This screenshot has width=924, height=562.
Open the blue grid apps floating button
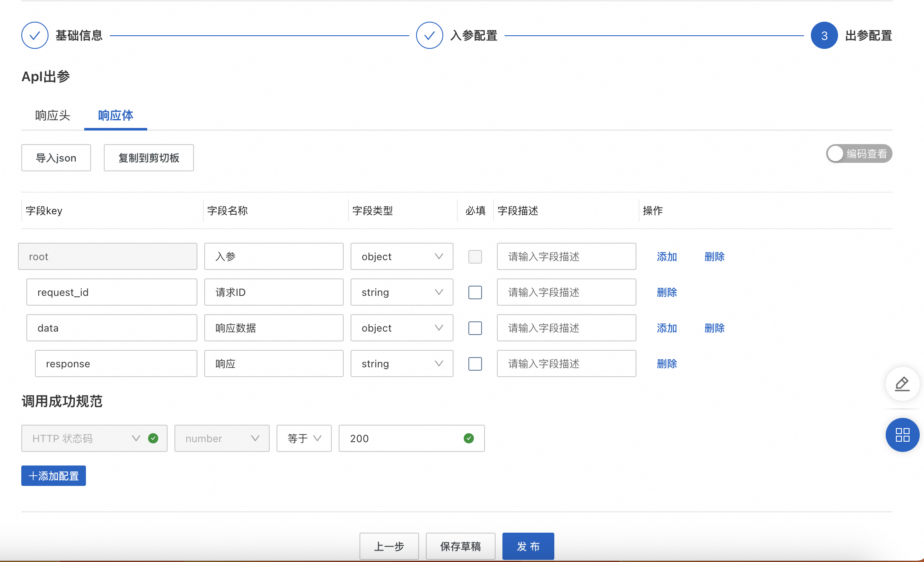(902, 435)
